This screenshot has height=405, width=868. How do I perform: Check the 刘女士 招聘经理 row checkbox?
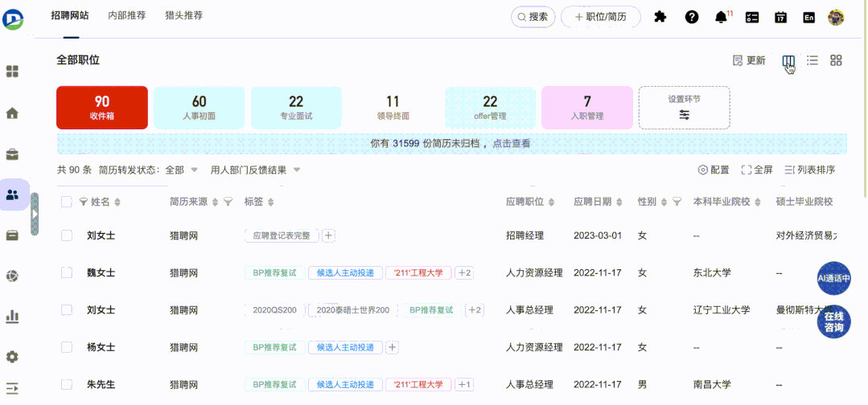click(67, 235)
